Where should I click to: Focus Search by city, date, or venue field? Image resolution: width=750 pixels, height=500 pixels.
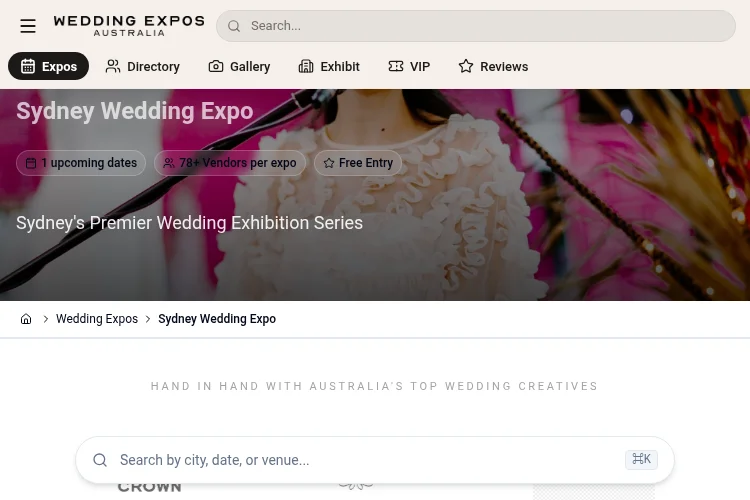click(375, 460)
